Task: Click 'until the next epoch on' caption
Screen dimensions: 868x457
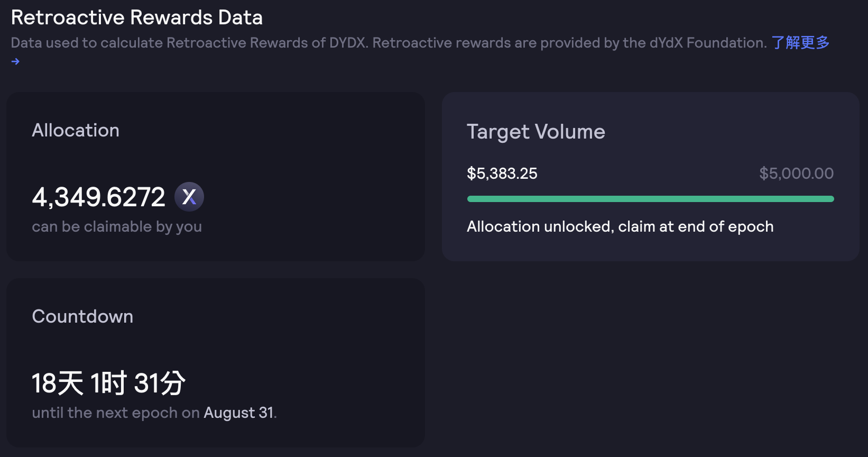Action: tap(116, 413)
